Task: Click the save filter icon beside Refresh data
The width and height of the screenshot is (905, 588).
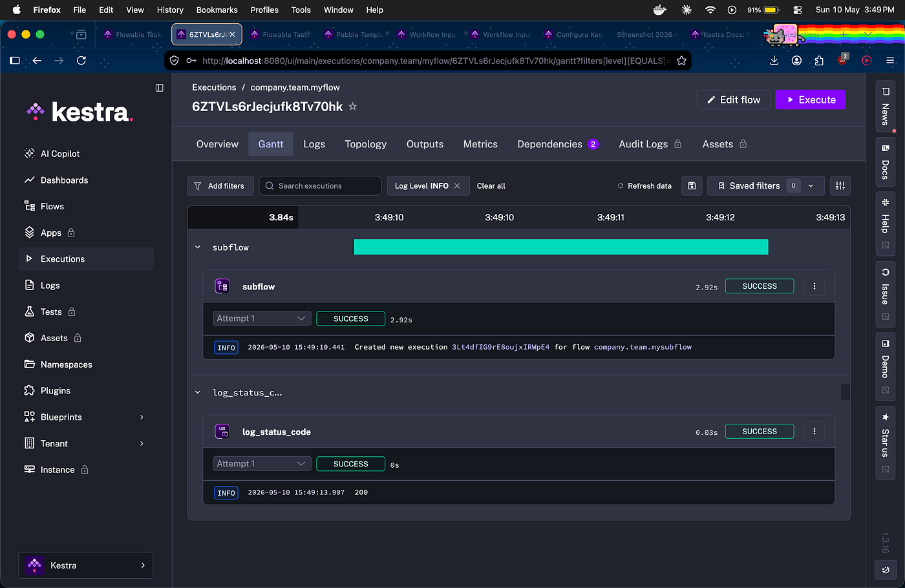Action: click(692, 186)
